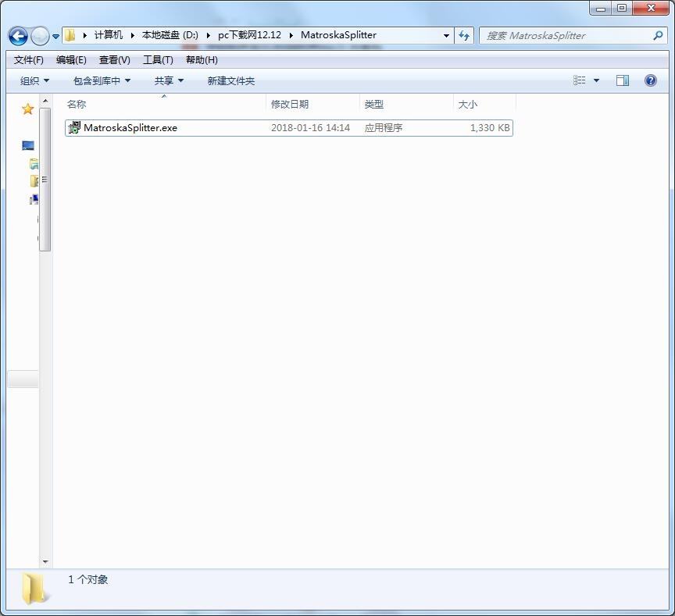Screen dimensions: 675x616
Task: Click the Forward navigation arrow button
Action: pyautogui.click(x=39, y=36)
